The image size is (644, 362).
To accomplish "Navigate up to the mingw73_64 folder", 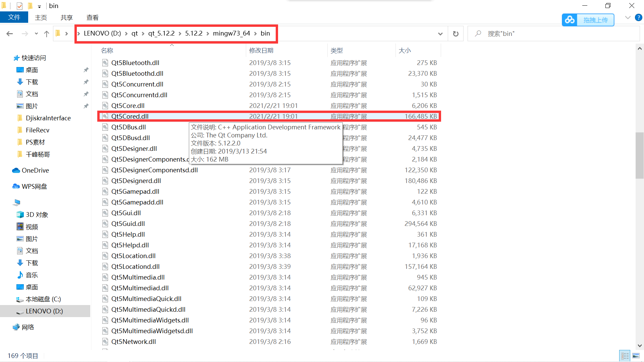I will click(47, 34).
